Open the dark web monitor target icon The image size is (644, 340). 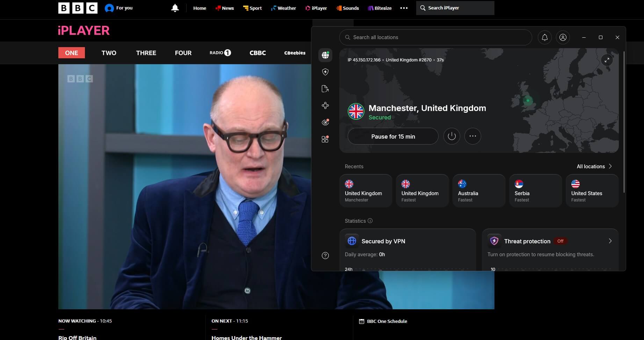(x=325, y=122)
